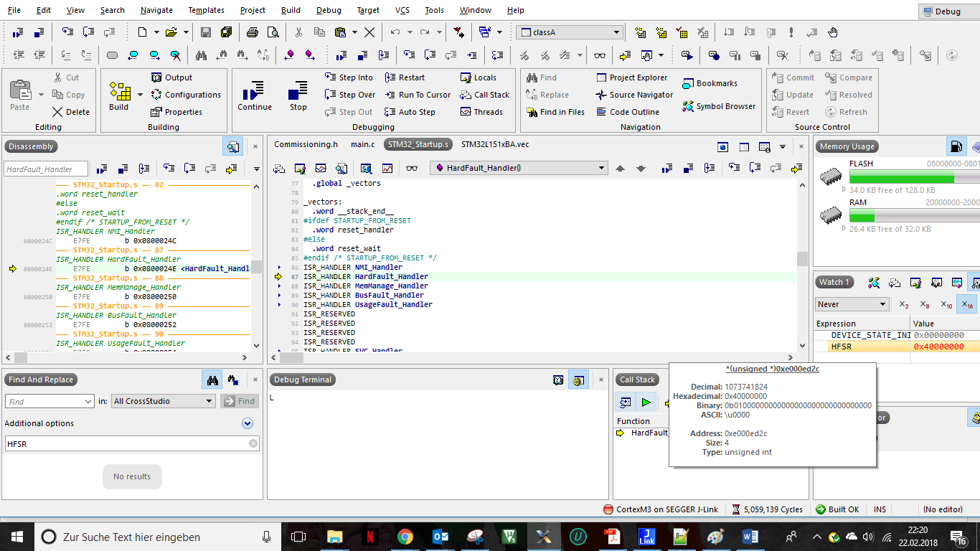The image size is (980, 551).
Task: Click the Save All icon in toolbar
Action: click(227, 32)
